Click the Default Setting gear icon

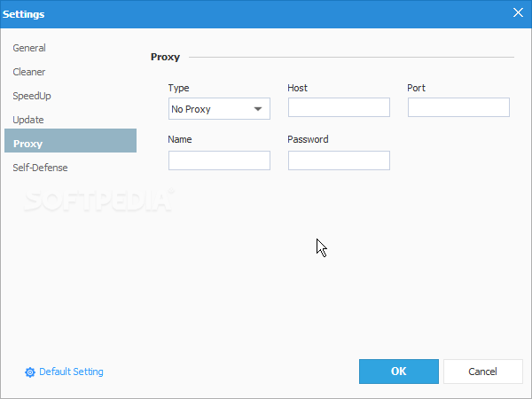(x=30, y=372)
